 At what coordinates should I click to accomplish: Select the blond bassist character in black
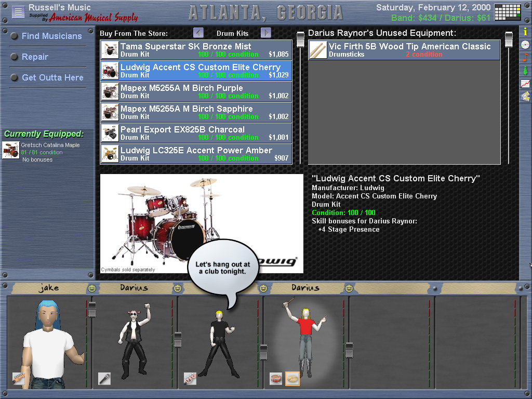pos(220,343)
